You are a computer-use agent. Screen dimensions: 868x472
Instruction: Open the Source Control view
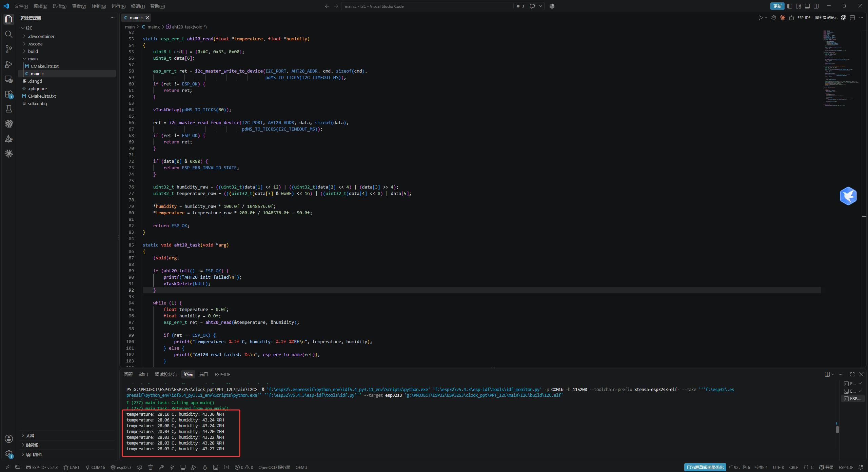[9, 49]
